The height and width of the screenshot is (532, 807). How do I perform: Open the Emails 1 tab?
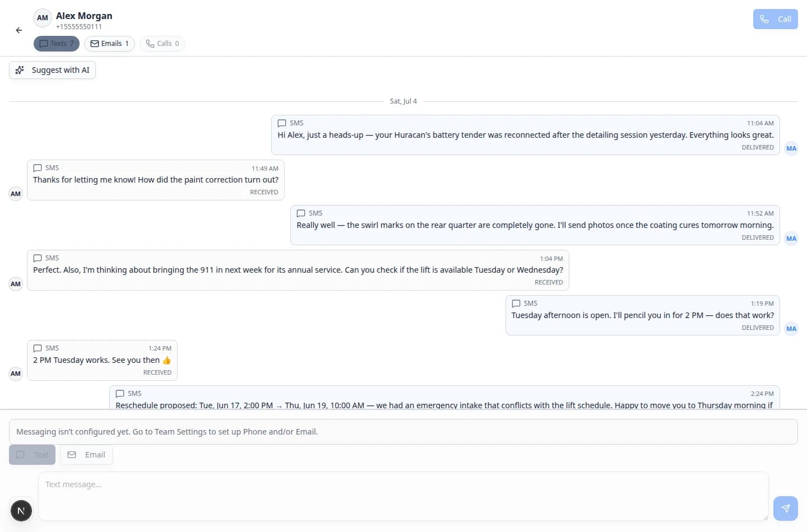(109, 44)
